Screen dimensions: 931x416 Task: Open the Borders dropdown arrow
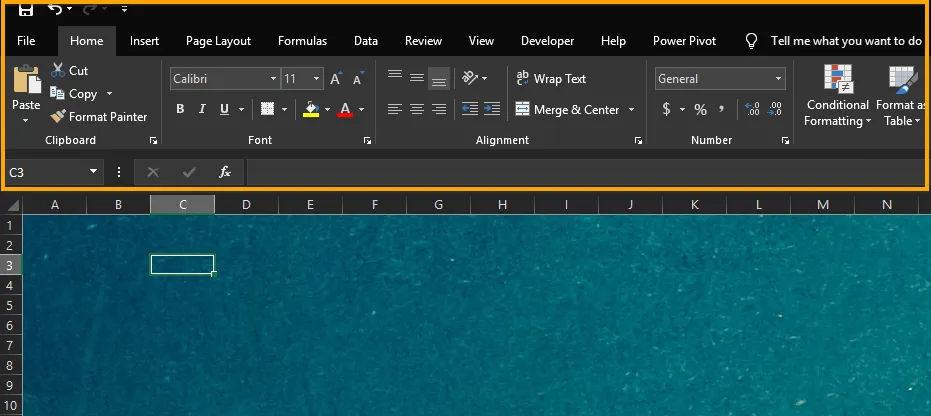pos(284,109)
